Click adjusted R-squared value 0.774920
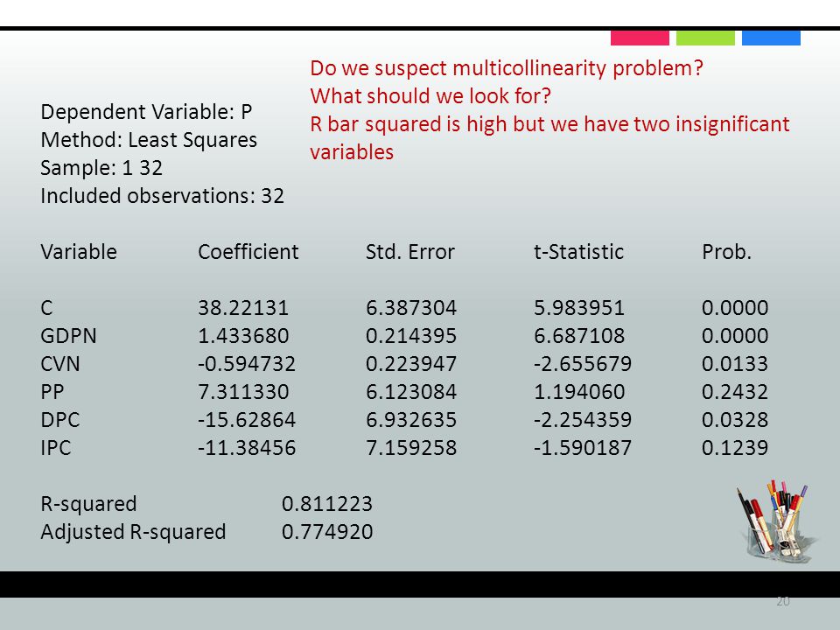 pyautogui.click(x=327, y=532)
